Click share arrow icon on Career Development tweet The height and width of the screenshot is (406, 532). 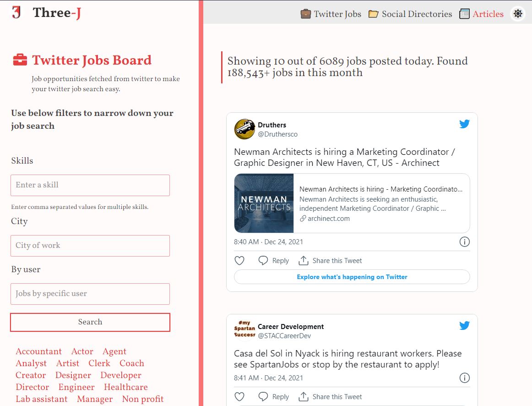pos(304,397)
